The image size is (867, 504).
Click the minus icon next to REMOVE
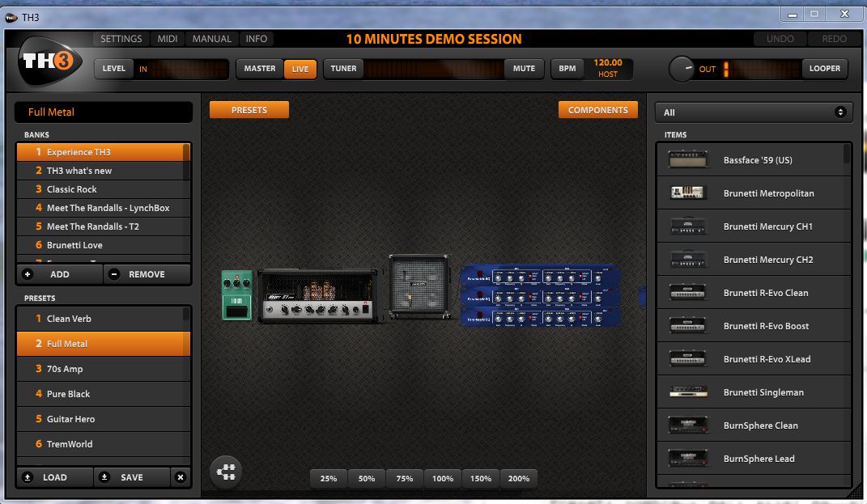point(114,274)
